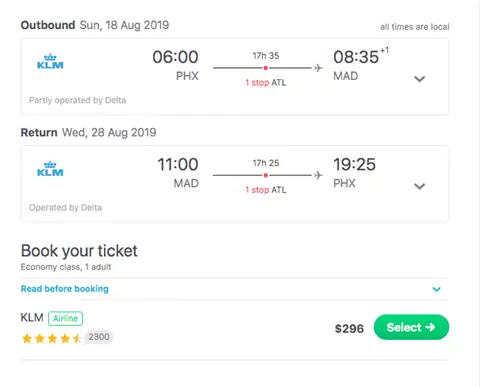Viewport: 500px width, 387px height.
Task: Expand the outbound PHX to MAD flight details
Action: pyautogui.click(x=419, y=79)
